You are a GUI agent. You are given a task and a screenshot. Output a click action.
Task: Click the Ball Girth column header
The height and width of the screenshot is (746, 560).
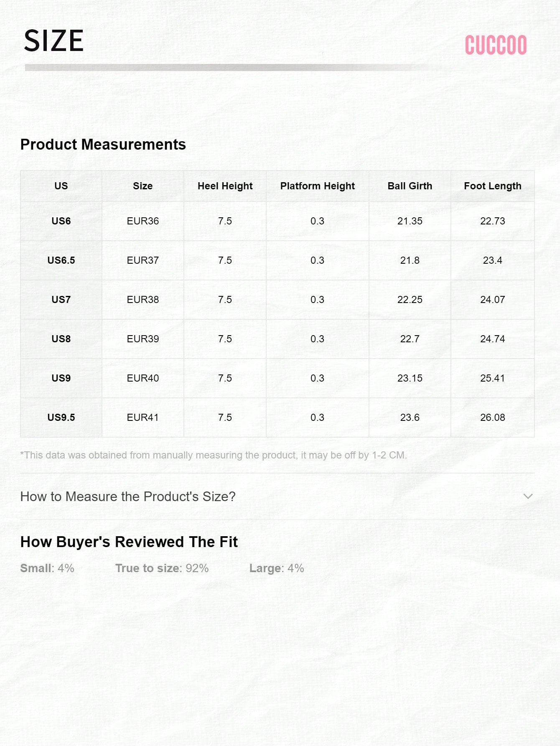pyautogui.click(x=410, y=186)
